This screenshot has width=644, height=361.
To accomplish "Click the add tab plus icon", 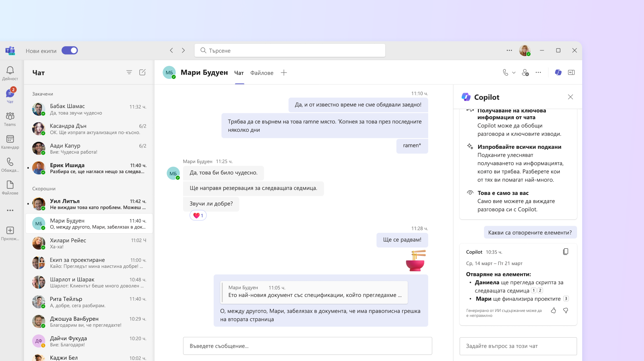I will click(x=284, y=72).
